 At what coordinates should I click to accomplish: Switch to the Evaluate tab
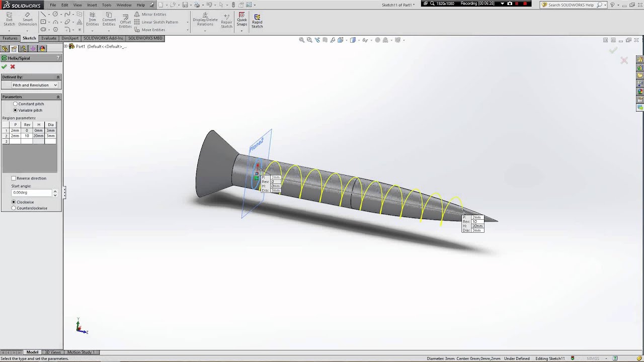(x=49, y=38)
